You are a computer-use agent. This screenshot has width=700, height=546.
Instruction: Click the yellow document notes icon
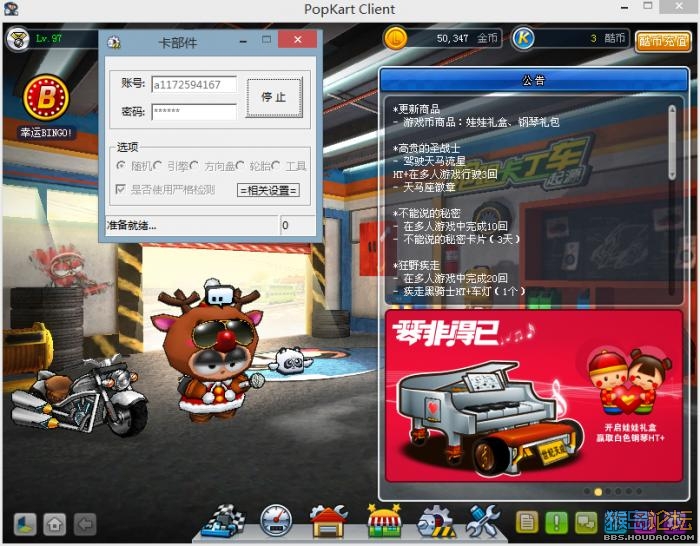pos(527,522)
